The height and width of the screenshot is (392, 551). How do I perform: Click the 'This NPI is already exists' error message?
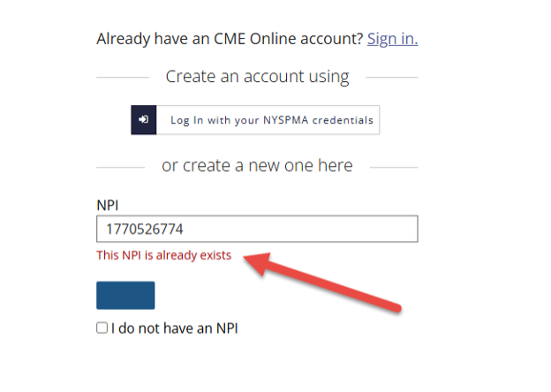pyautogui.click(x=164, y=255)
